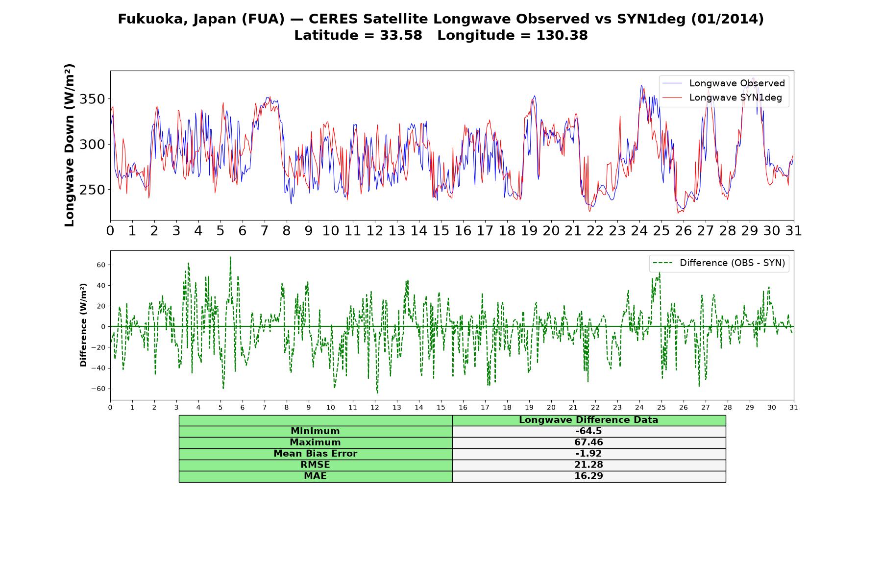Image resolution: width=882 pixels, height=588 pixels.
Task: Click the 350 y-axis tick label
Action: pyautogui.click(x=92, y=99)
